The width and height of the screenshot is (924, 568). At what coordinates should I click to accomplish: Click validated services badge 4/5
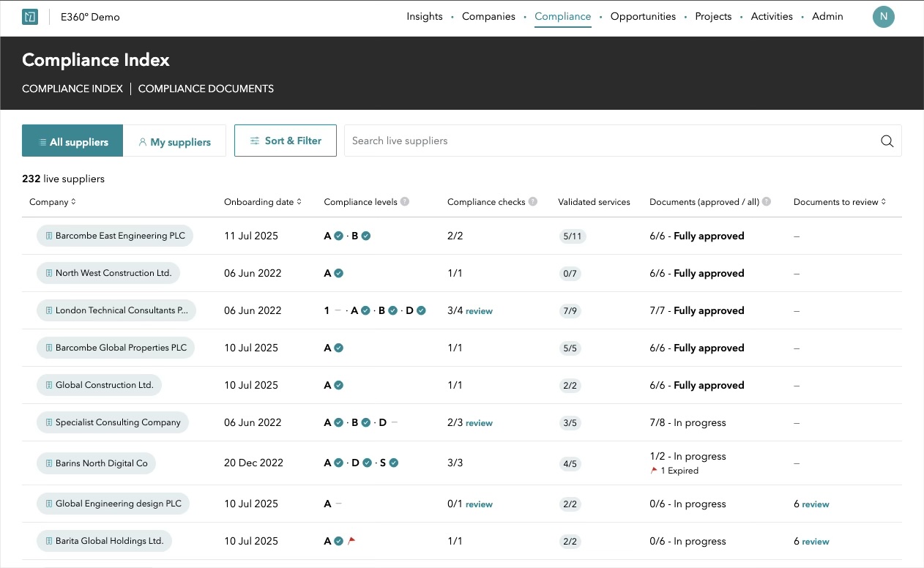tap(570, 463)
